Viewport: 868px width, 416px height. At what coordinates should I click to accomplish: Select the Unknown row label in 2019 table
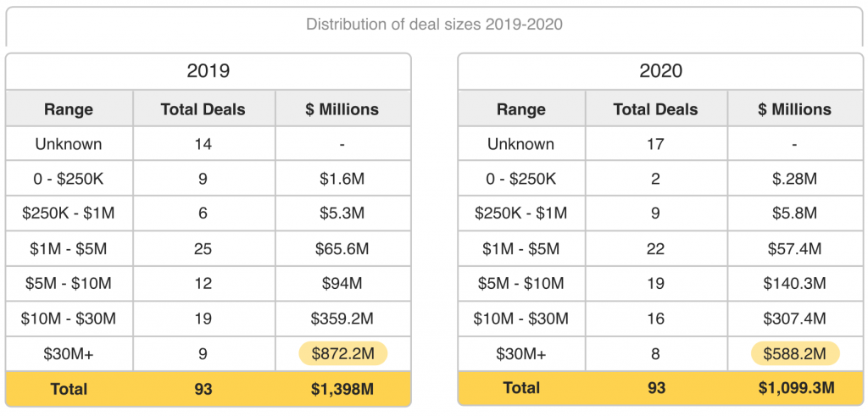[x=69, y=144]
